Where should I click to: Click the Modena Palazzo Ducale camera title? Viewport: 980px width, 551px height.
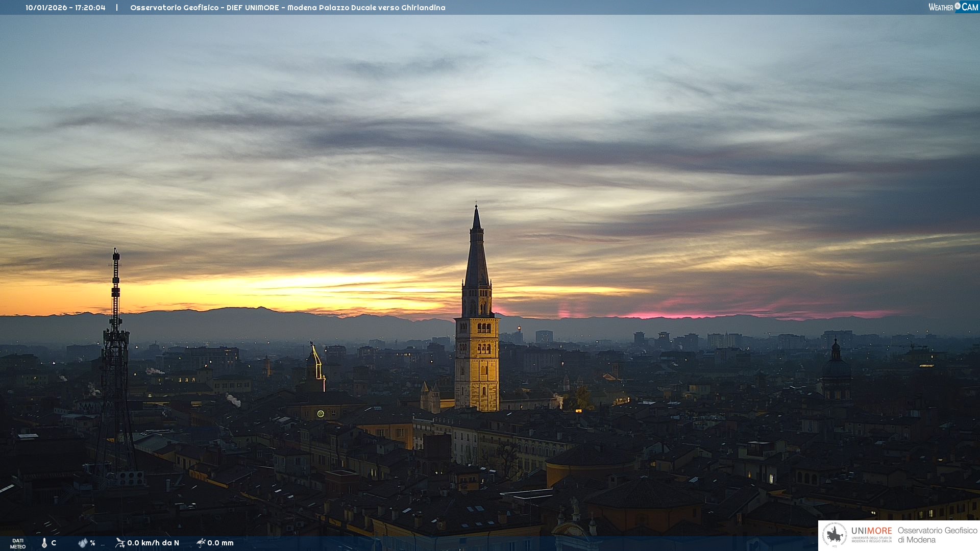click(287, 8)
